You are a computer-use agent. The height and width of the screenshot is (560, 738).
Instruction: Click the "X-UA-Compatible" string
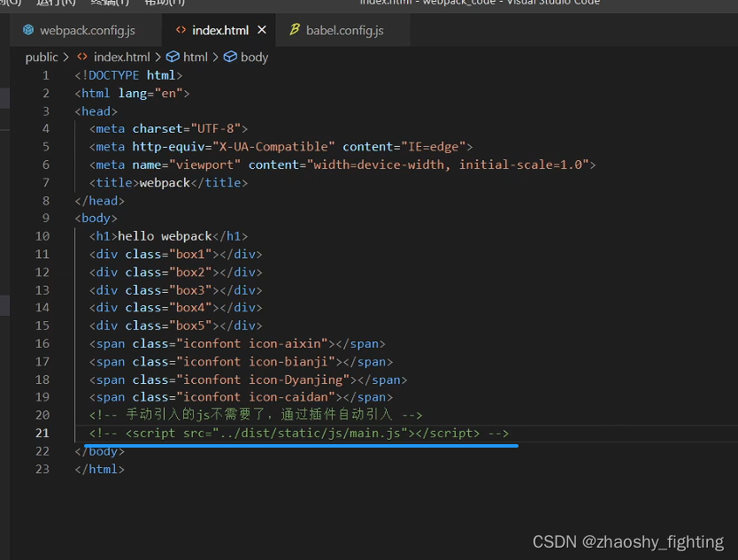click(273, 147)
